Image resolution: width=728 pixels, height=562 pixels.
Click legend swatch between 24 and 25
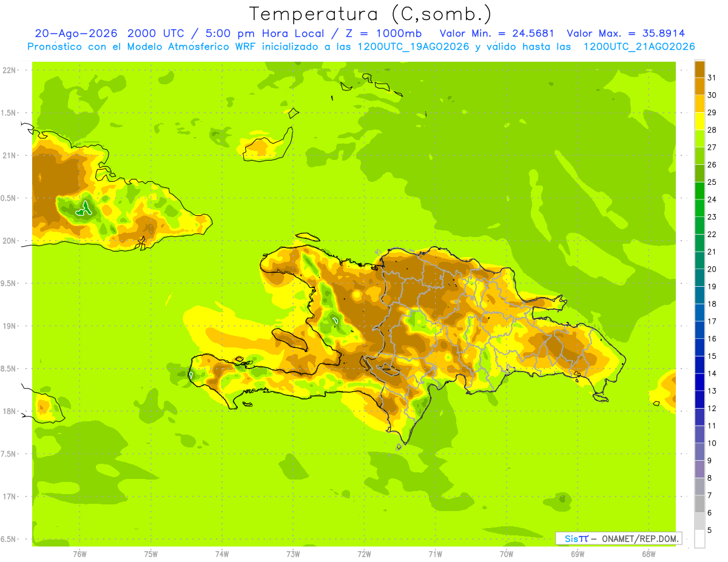coord(699,190)
